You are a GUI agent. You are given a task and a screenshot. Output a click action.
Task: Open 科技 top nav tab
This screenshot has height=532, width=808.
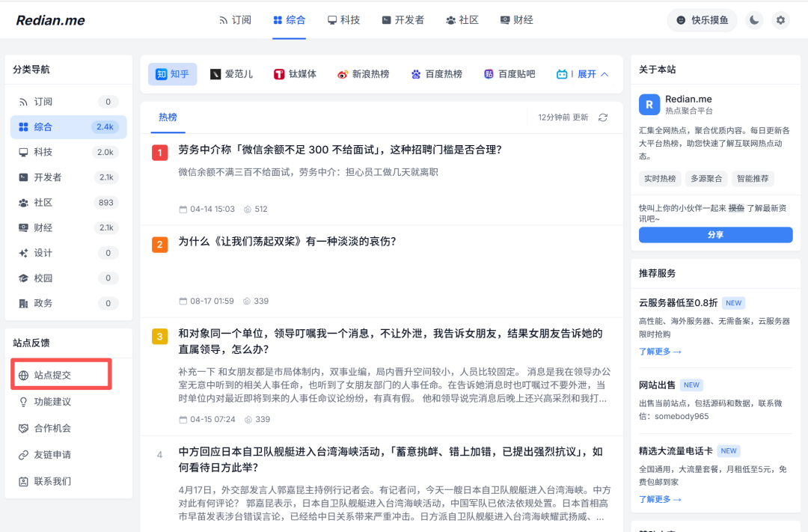point(343,20)
